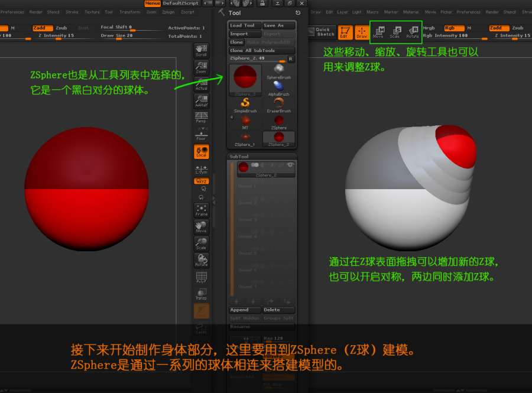Select the Move transform tool

378,33
